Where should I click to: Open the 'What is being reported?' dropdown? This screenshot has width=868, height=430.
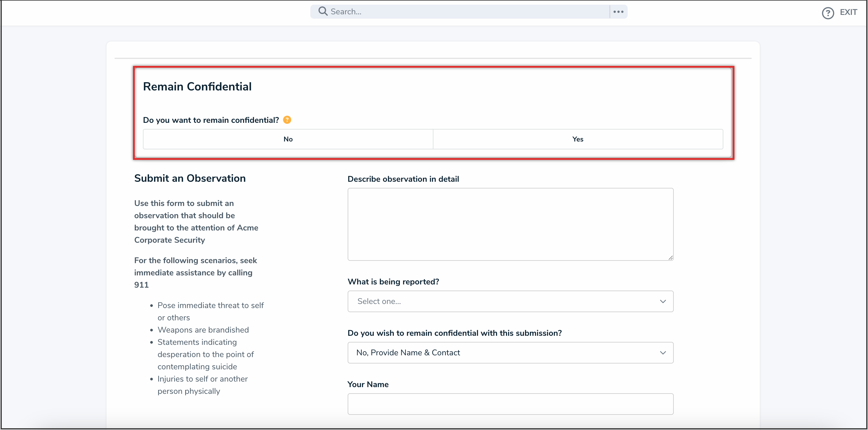coord(510,301)
